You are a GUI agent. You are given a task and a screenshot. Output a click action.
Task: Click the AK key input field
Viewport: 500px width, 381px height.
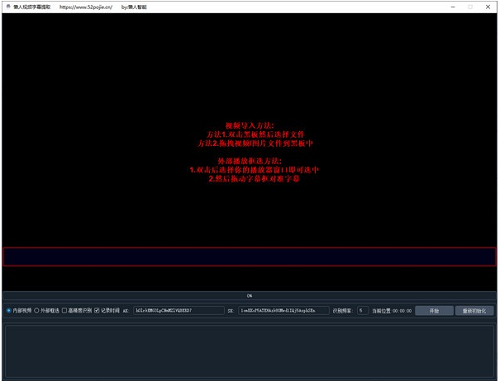click(179, 311)
